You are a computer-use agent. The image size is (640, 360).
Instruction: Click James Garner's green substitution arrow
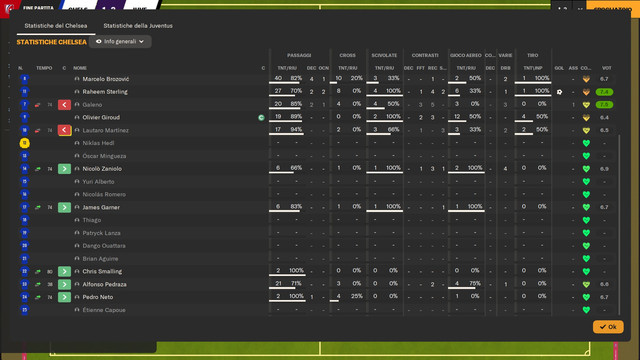point(64,207)
